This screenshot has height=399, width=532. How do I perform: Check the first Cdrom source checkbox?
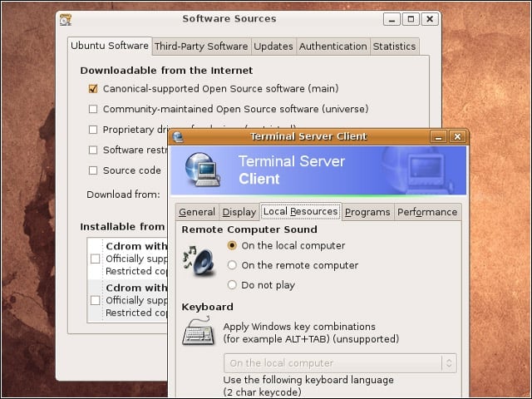[x=95, y=259]
